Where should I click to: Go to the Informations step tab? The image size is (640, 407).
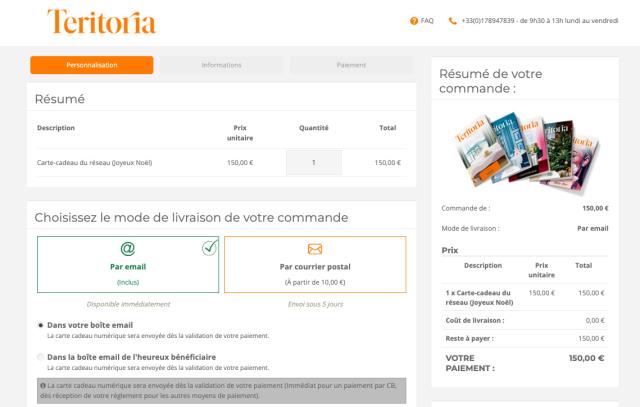tap(221, 65)
